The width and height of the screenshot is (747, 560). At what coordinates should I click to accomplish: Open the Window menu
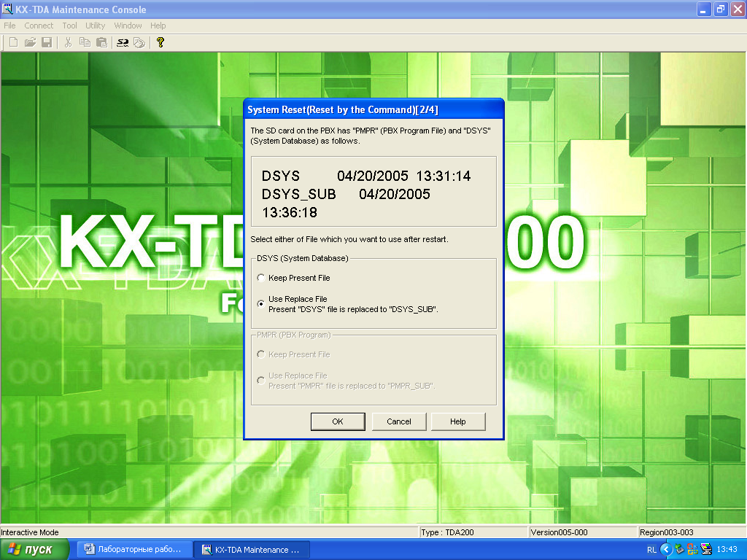click(128, 26)
